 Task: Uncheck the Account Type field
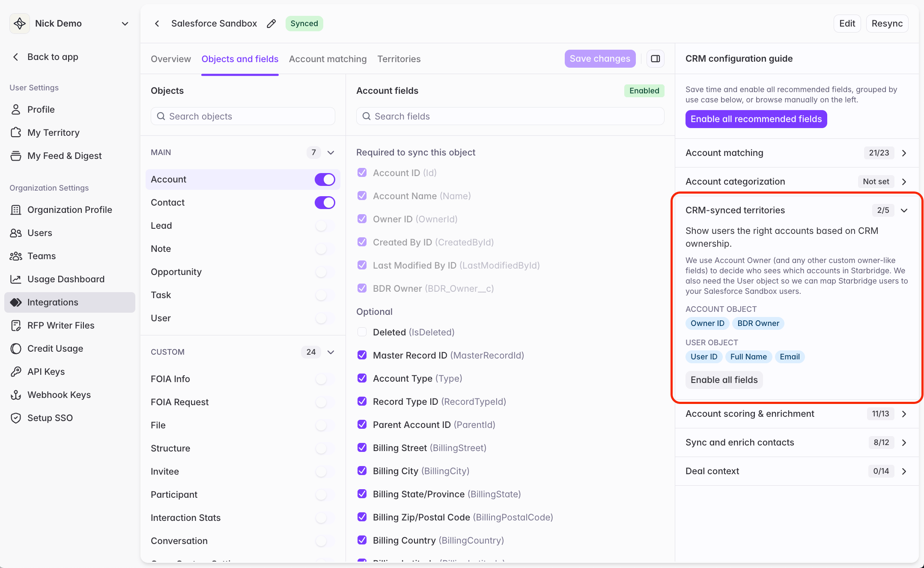point(362,378)
